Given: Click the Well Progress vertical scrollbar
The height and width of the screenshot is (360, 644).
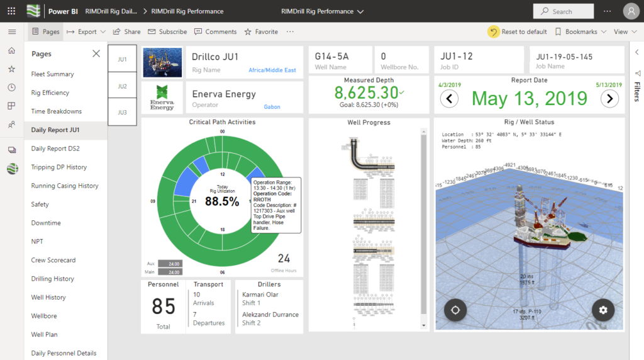Looking at the screenshot, I should 423,224.
